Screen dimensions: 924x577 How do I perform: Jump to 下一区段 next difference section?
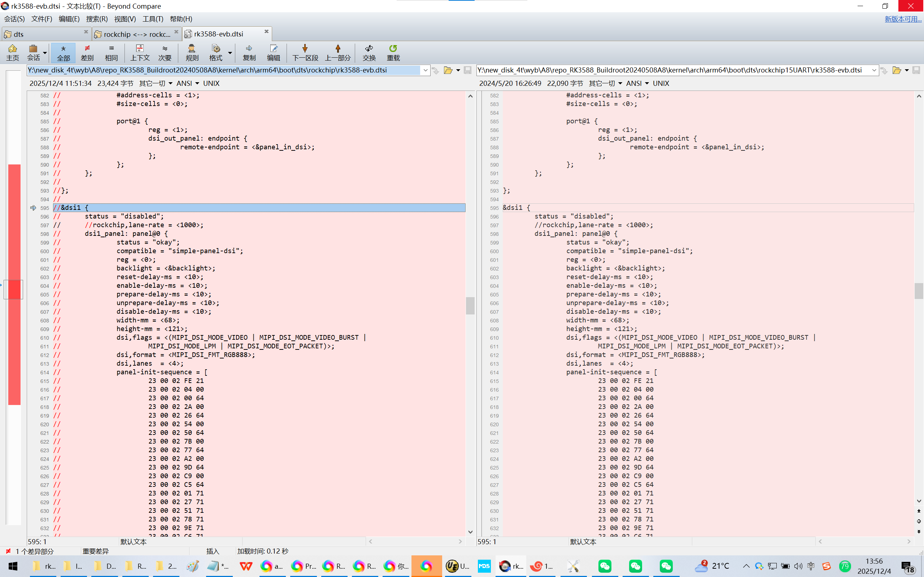[x=305, y=52]
